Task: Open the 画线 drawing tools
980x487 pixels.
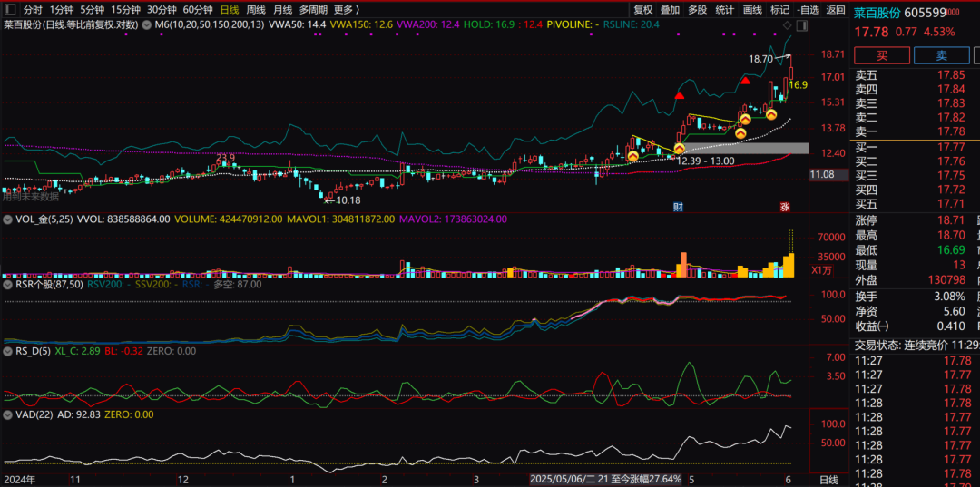Action: 752,9
